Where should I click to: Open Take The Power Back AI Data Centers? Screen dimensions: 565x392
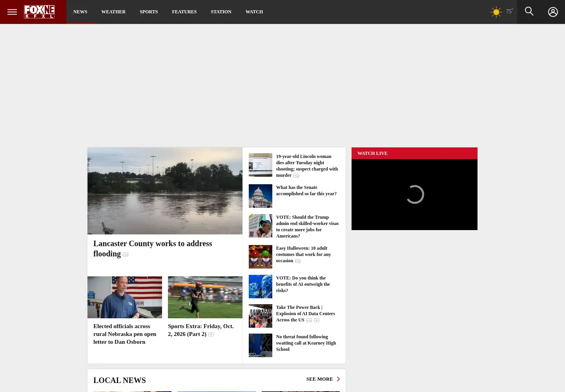tap(305, 314)
